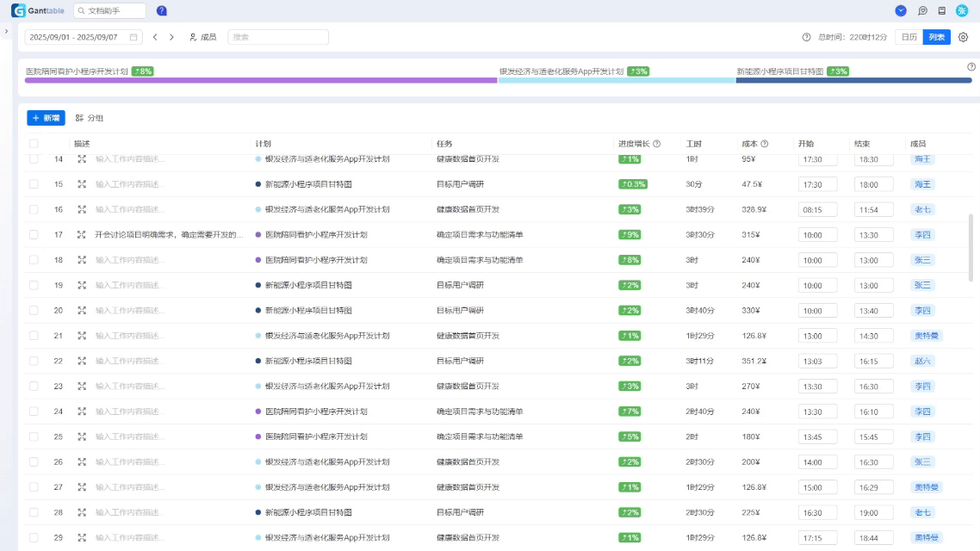The image size is (980, 551).
Task: Click the help icon beside progress bars
Action: pyautogui.click(x=971, y=67)
